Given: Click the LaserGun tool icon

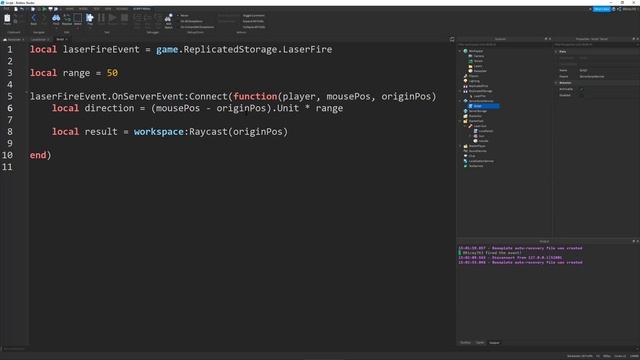Looking at the screenshot, I should pyautogui.click(x=470, y=126).
